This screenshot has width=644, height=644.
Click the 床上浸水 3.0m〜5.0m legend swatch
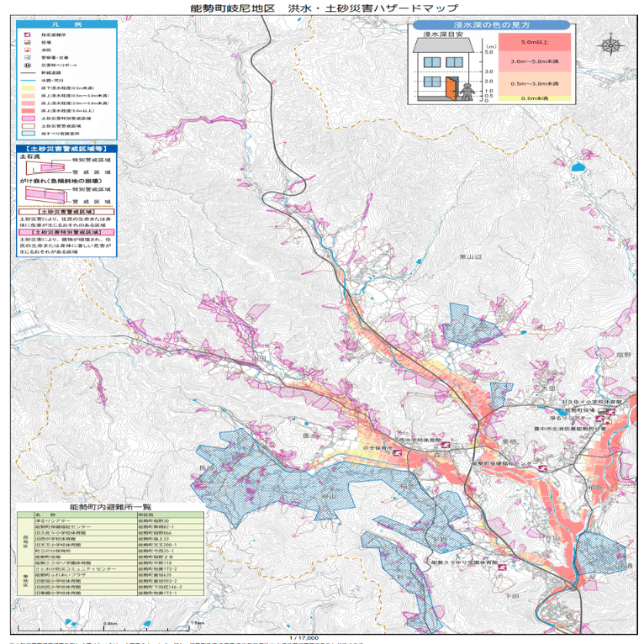pyautogui.click(x=28, y=103)
